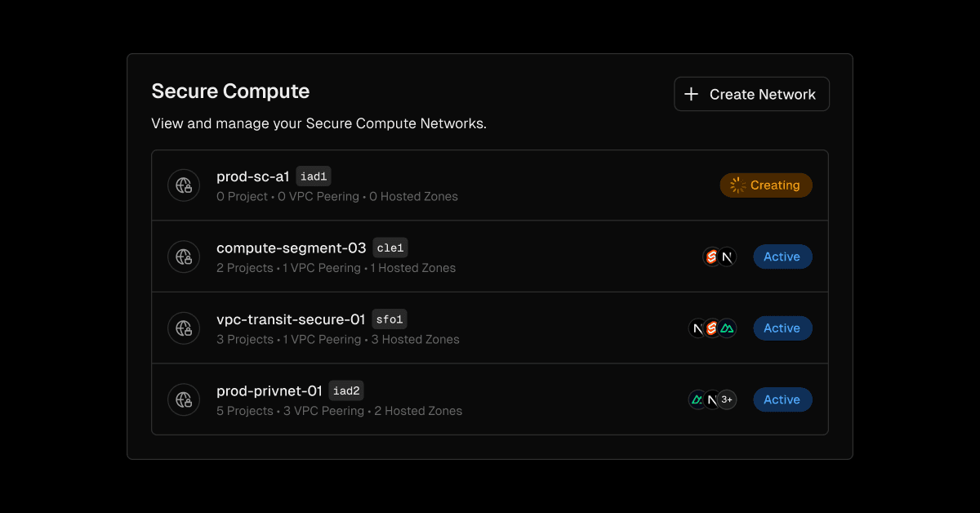Viewport: 980px width, 513px height.
Task: Click the iad1 region tag
Action: coord(313,175)
